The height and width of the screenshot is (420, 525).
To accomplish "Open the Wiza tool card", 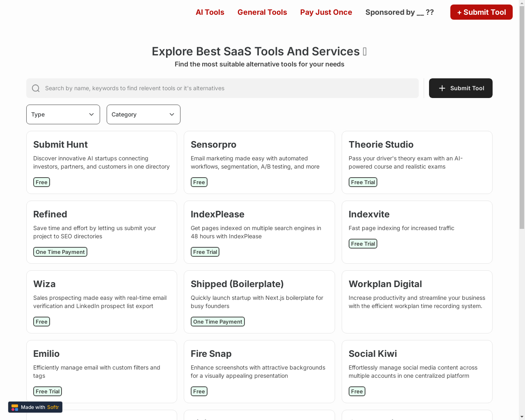I will click(x=102, y=302).
